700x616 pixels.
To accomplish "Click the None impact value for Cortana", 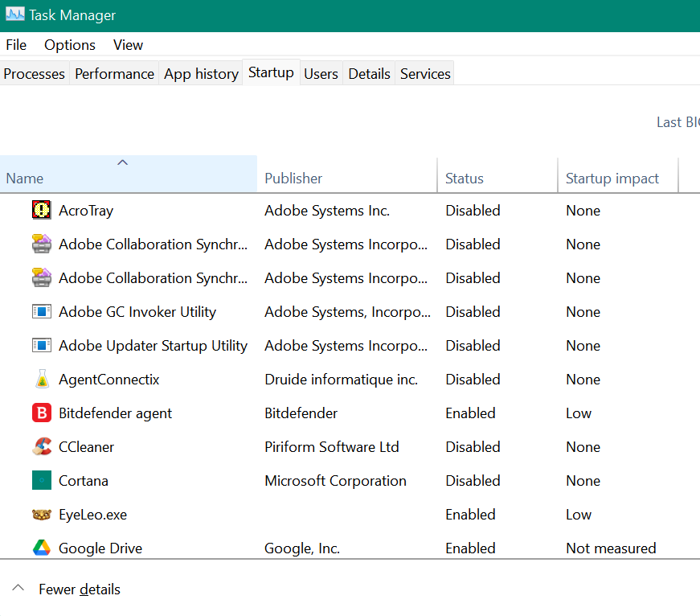I will click(x=583, y=481).
